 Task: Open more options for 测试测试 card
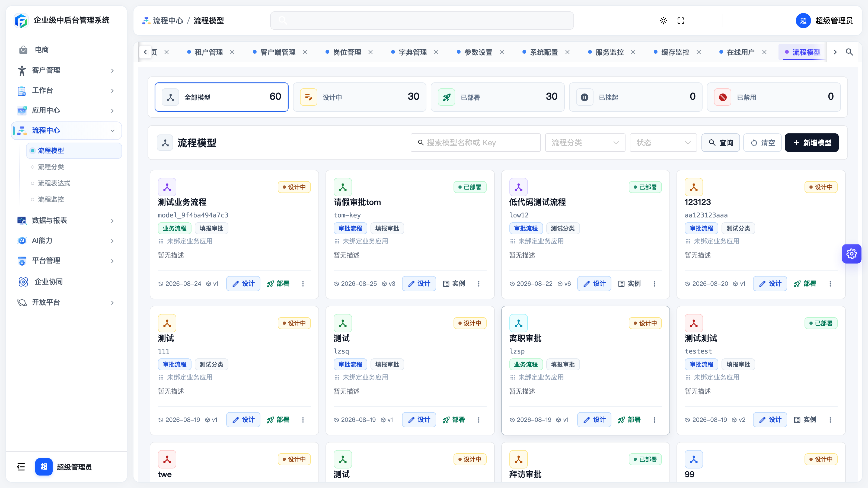[830, 420]
